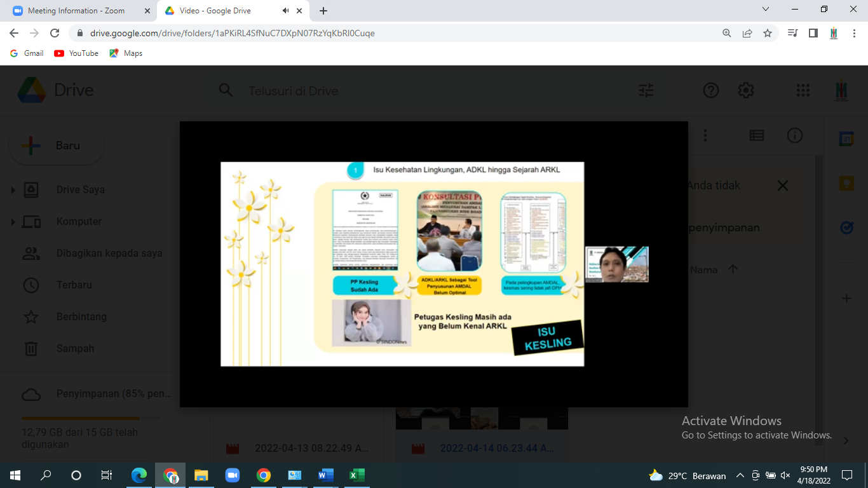This screenshot has height=488, width=868.
Task: Click the Baru new button
Action: 56,146
